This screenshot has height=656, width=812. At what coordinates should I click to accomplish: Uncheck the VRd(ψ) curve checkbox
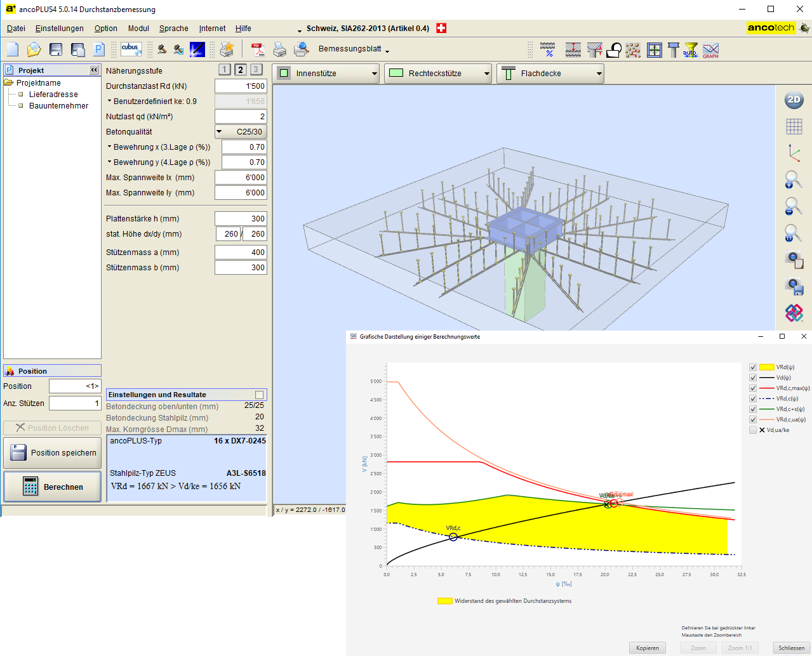click(x=753, y=367)
